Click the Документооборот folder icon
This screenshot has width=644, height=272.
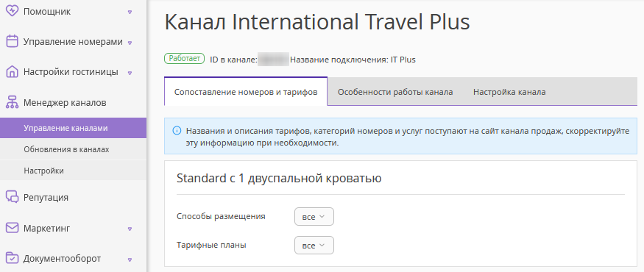13,258
